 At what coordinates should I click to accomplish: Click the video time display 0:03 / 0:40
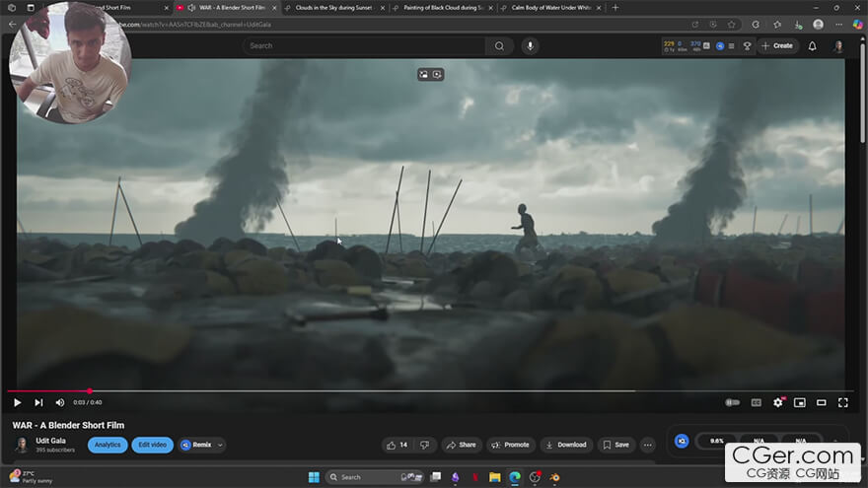coord(88,403)
